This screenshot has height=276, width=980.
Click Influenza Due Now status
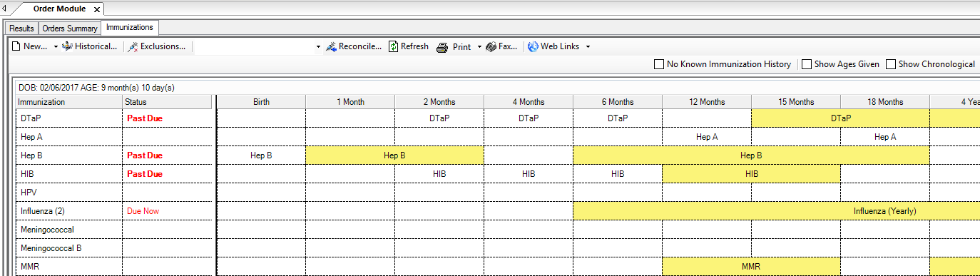tap(143, 211)
